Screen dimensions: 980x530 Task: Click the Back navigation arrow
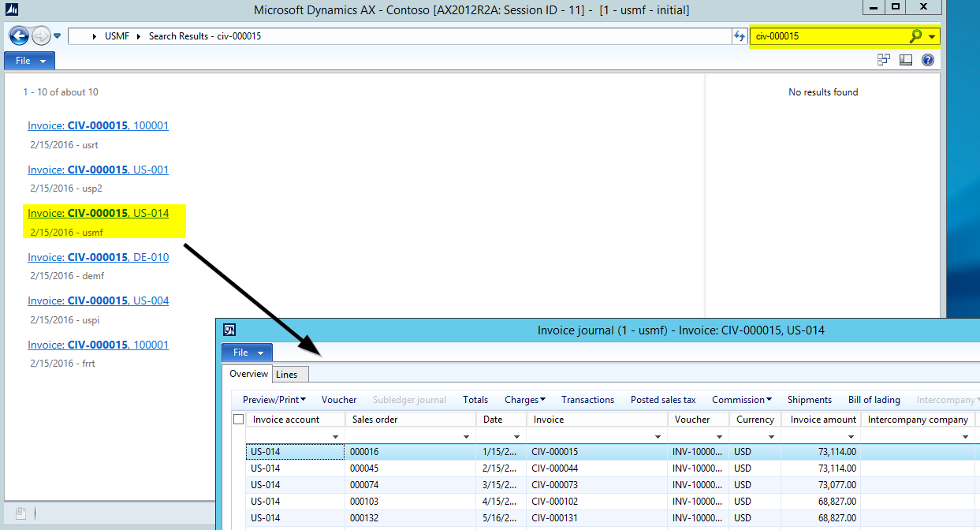click(19, 36)
